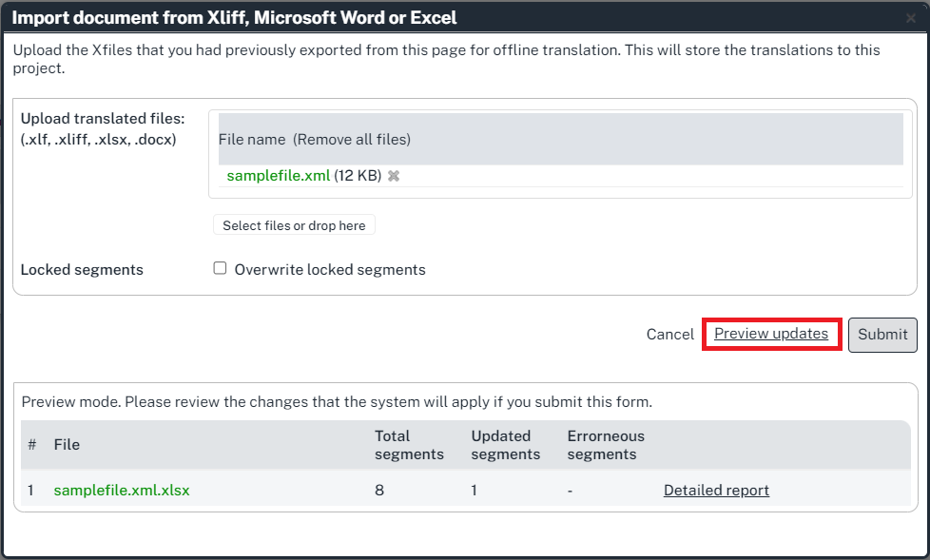View the Detailed report for samplefile.xml.xlsx
Screen dimensions: 930x560
pos(716,491)
